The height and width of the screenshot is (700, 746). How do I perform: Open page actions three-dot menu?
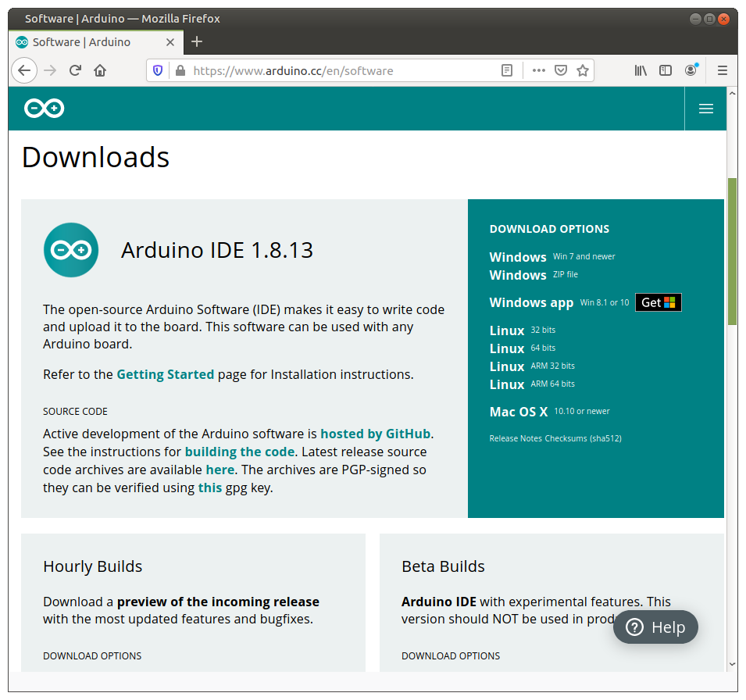coord(538,70)
